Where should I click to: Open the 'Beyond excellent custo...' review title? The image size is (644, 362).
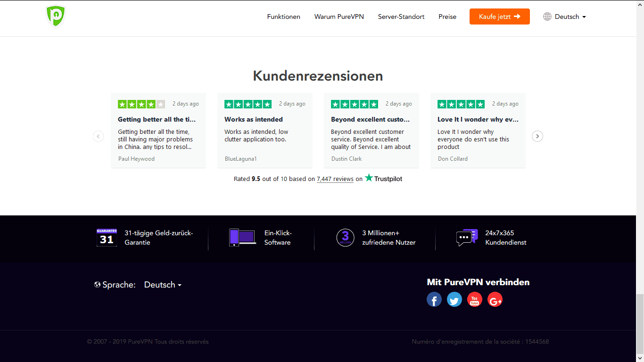pyautogui.click(x=371, y=119)
